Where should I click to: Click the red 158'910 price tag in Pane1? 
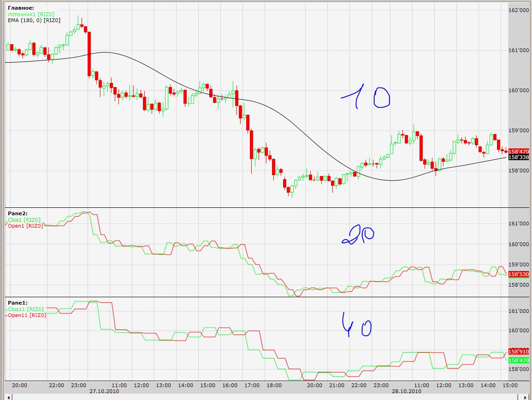(x=519, y=352)
